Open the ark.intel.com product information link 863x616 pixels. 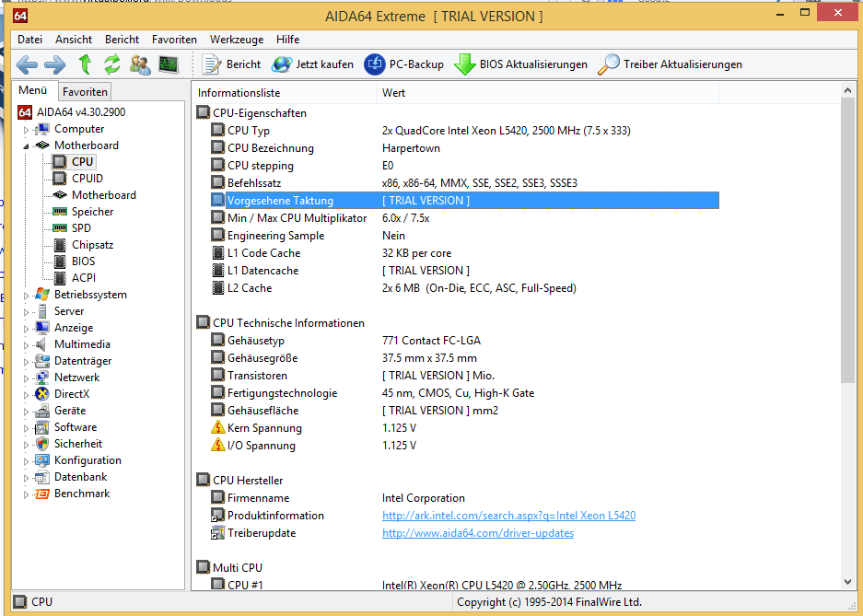508,516
